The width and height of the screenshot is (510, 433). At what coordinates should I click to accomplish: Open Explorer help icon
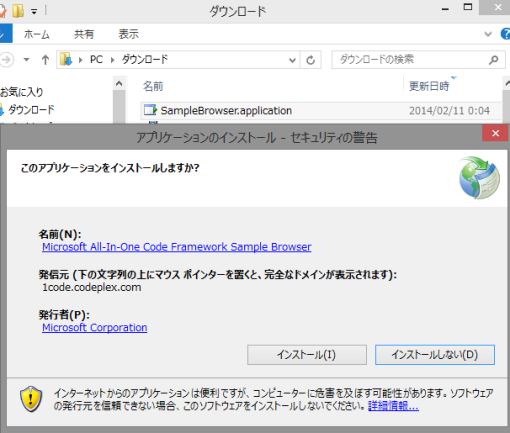point(505,34)
